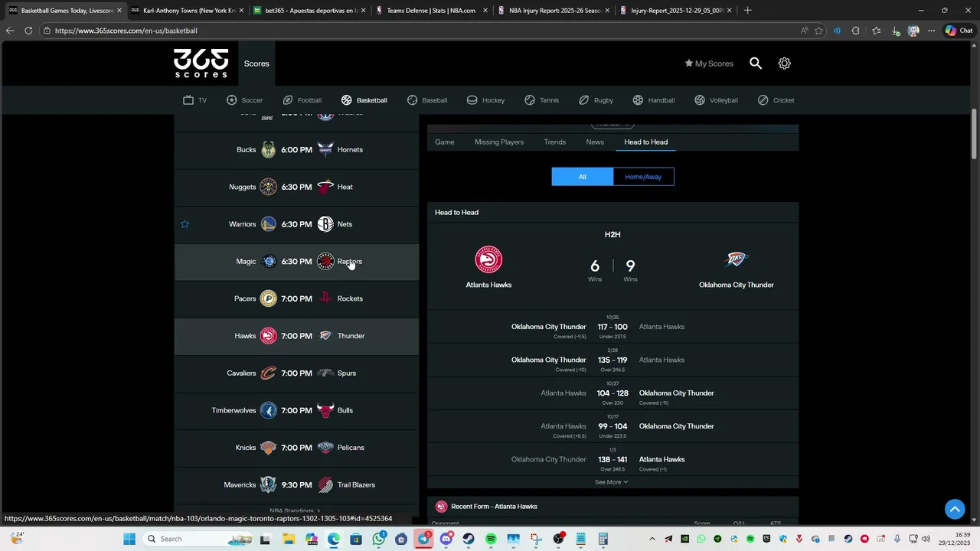
Task: Switch to the Football category
Action: pos(302,100)
